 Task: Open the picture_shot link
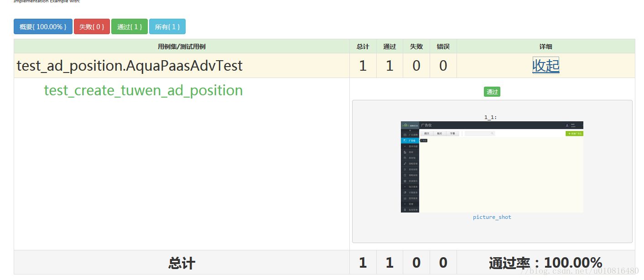tap(492, 217)
